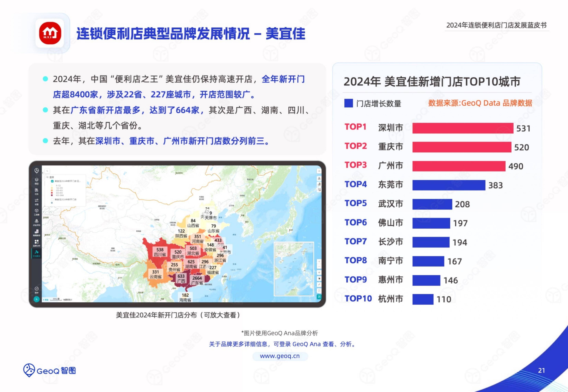Click the 633-2664 dark red legend swatch

click(x=52, y=195)
